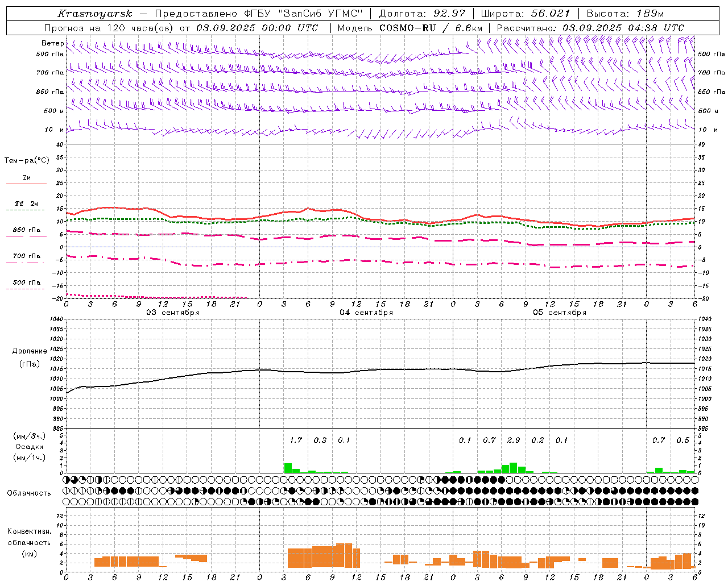Click the 'Высота: 189м' value

tap(625, 14)
